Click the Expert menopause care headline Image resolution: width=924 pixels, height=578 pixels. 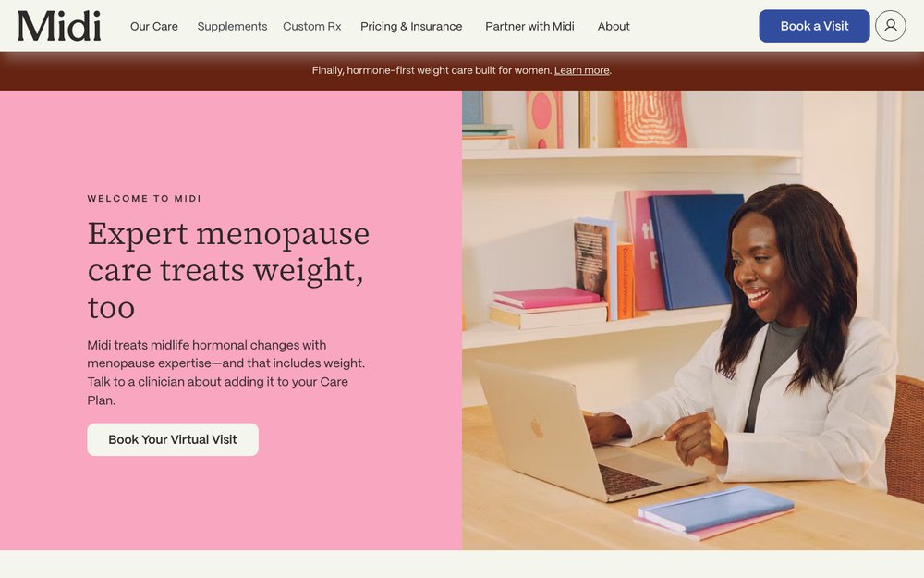228,270
